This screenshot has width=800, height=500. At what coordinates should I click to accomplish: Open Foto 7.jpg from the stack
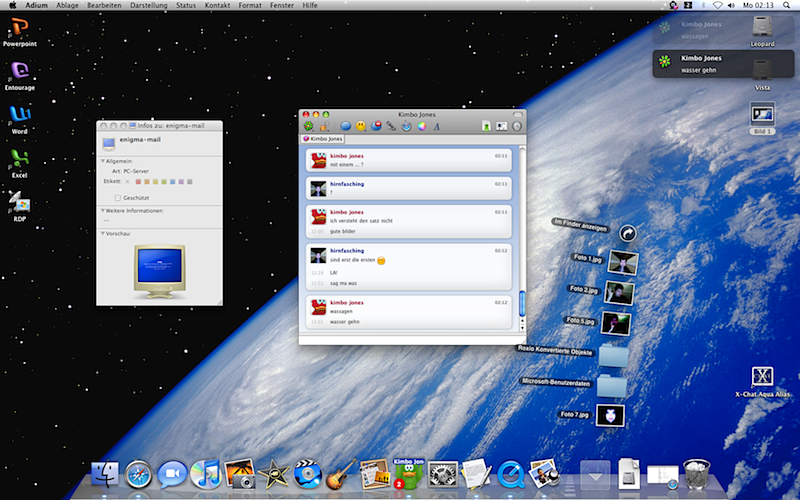[x=610, y=416]
